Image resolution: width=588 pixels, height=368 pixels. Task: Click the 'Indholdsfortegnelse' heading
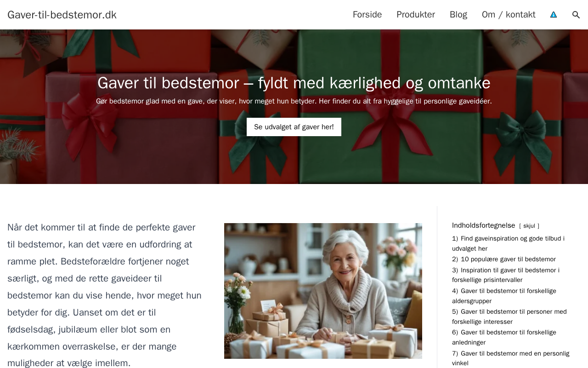[484, 225]
